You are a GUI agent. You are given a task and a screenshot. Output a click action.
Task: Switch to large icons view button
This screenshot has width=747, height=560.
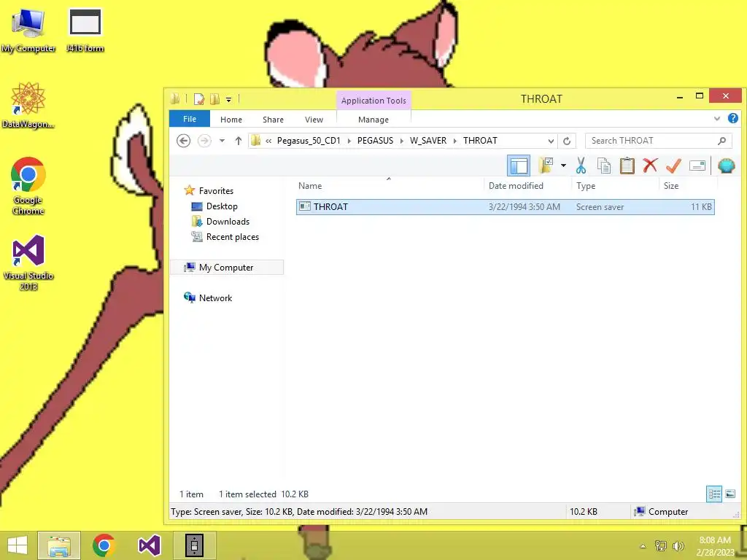point(730,494)
